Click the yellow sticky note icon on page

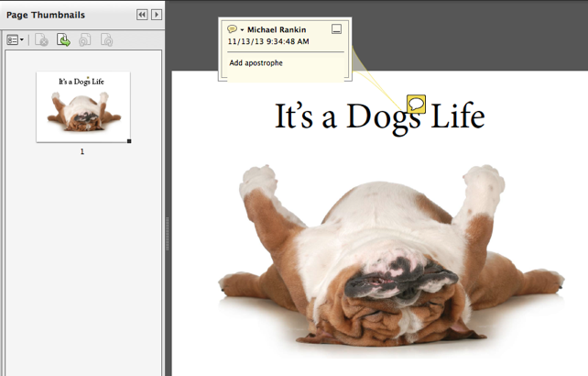[416, 104]
